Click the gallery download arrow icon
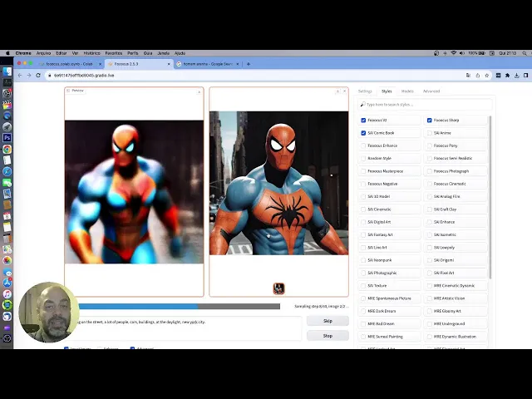Screen dimensions: 532x399 coord(337,91)
